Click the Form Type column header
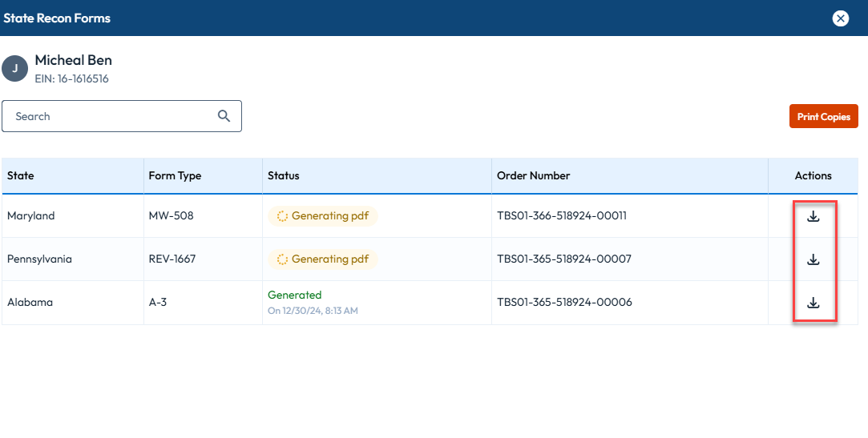 pyautogui.click(x=175, y=176)
